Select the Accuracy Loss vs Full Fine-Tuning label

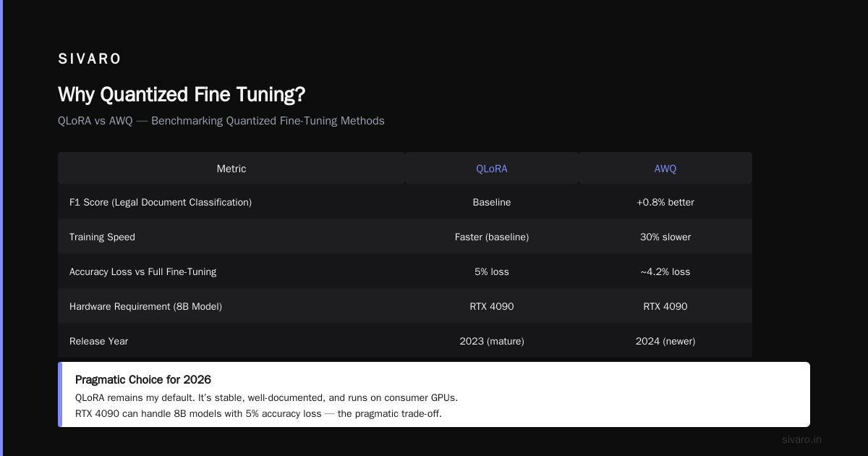142,272
